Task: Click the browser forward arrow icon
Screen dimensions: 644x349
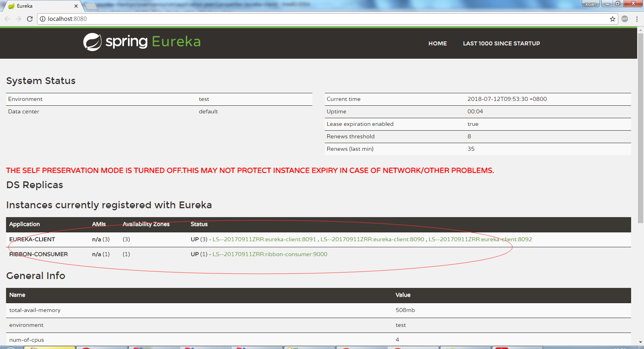Action: (19, 19)
